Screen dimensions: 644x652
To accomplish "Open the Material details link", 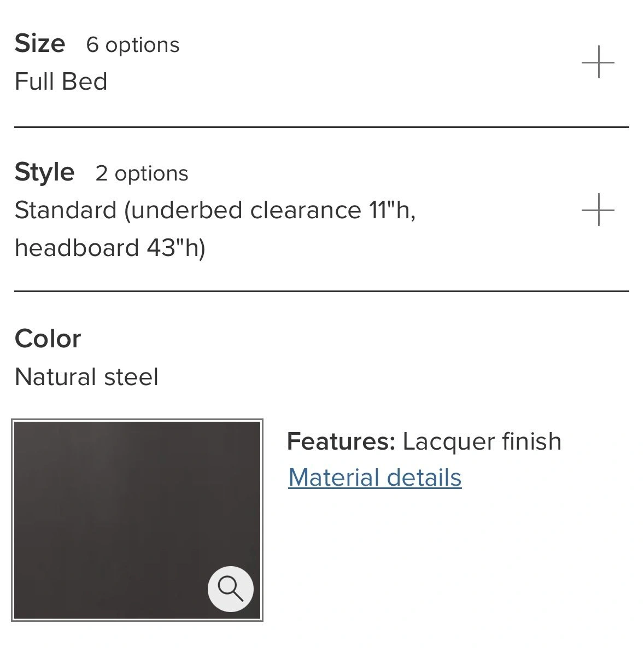I will [374, 478].
